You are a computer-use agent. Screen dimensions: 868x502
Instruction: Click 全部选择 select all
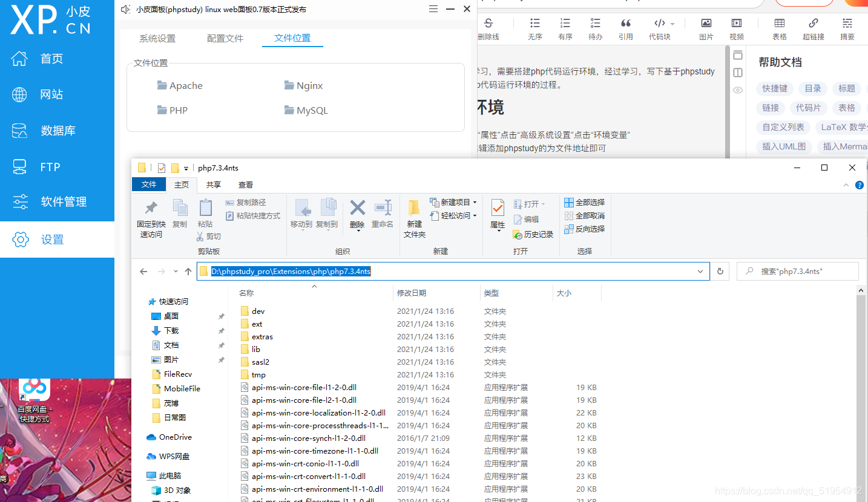pyautogui.click(x=584, y=203)
